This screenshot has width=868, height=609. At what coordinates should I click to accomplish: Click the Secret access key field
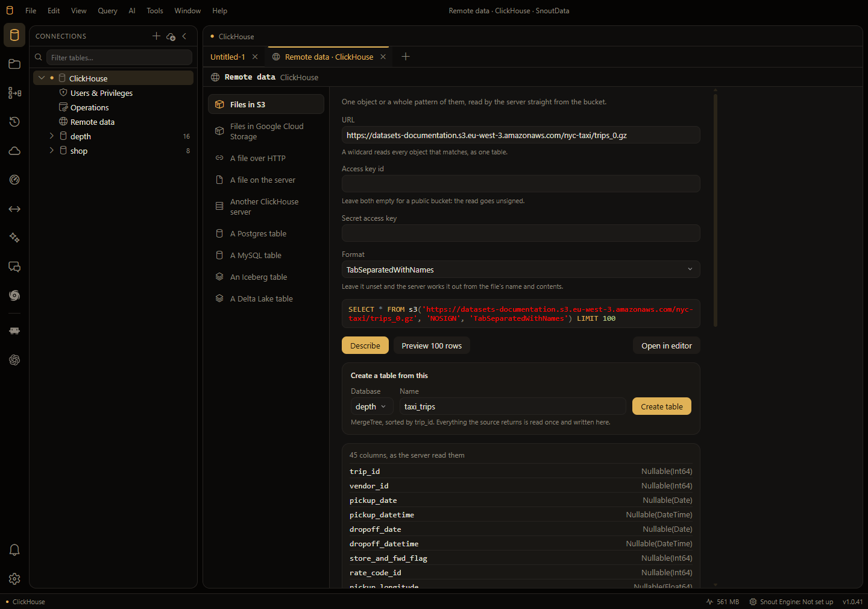coord(521,233)
